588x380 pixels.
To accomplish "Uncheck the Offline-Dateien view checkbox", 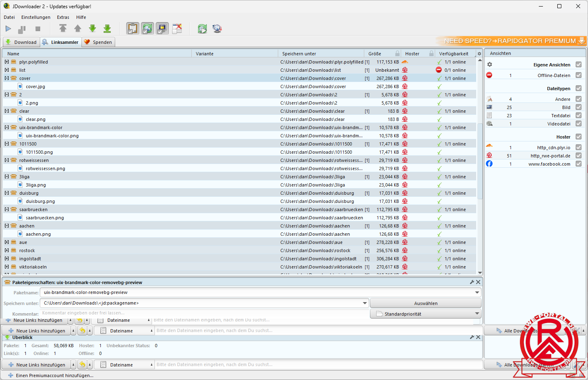I will [x=579, y=75].
